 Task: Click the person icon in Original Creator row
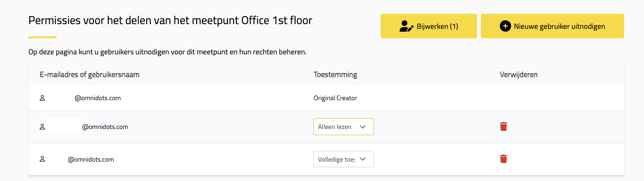42,98
